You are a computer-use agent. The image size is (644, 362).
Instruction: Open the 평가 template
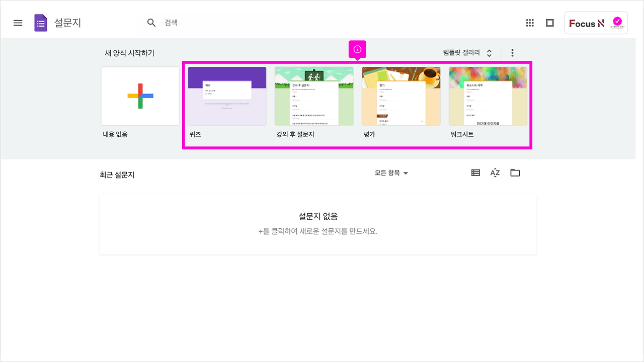point(401,96)
